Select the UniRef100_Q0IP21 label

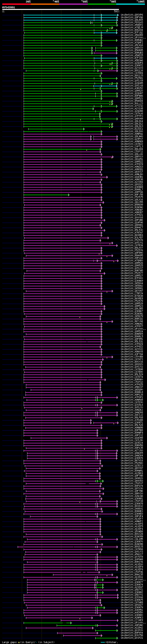(132, 638)
